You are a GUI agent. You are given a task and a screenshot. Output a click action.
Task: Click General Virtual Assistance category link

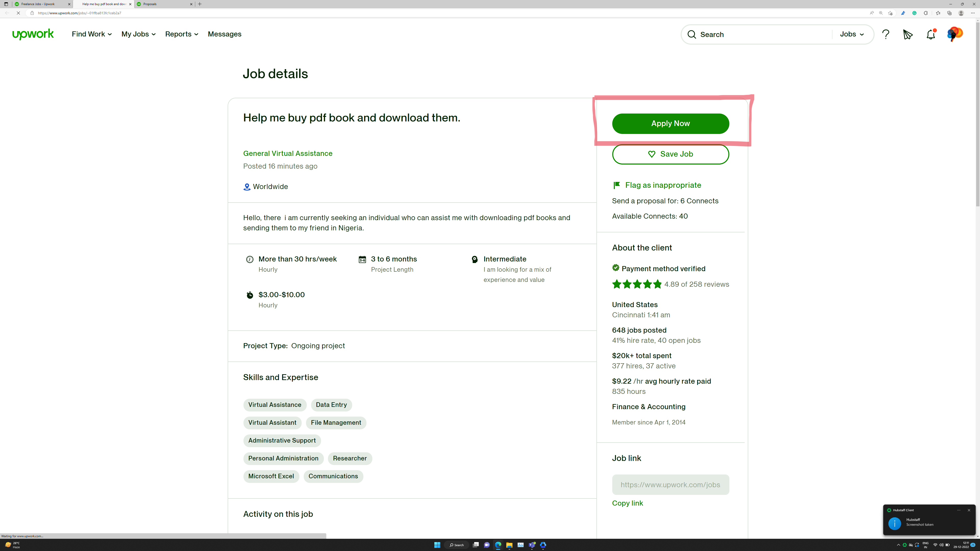[288, 153]
